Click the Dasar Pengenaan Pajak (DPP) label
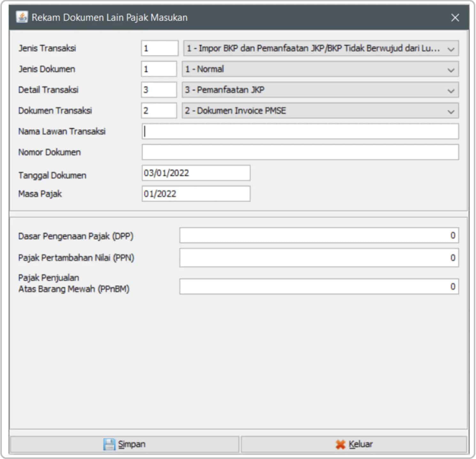Viewport: 476px width, 459px height. click(76, 236)
